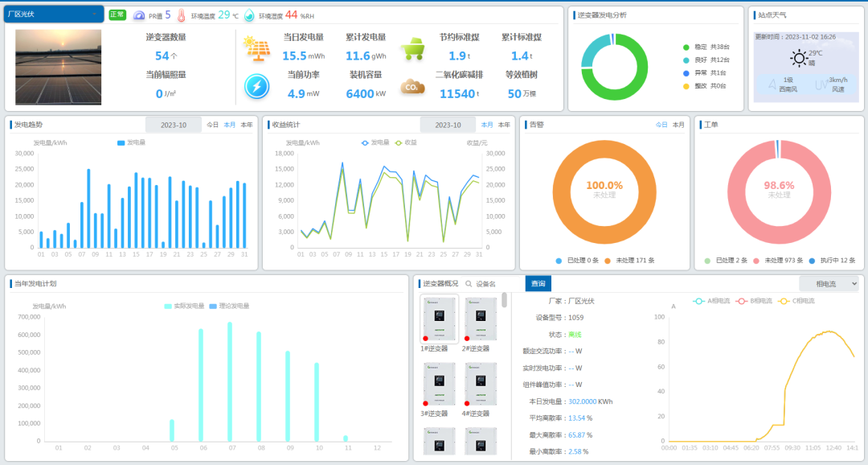The height and width of the screenshot is (465, 868).
Task: Click the green coal cart icon
Action: pos(413,49)
